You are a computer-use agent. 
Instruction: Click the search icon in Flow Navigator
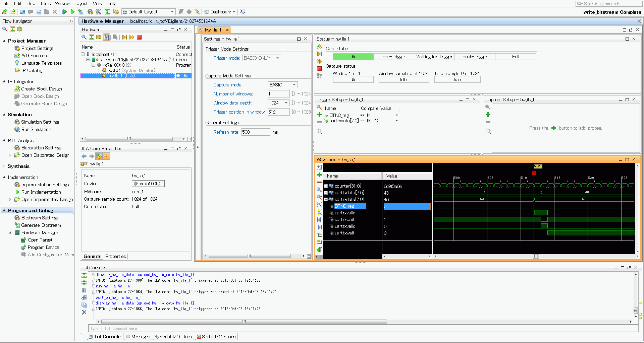coord(5,29)
